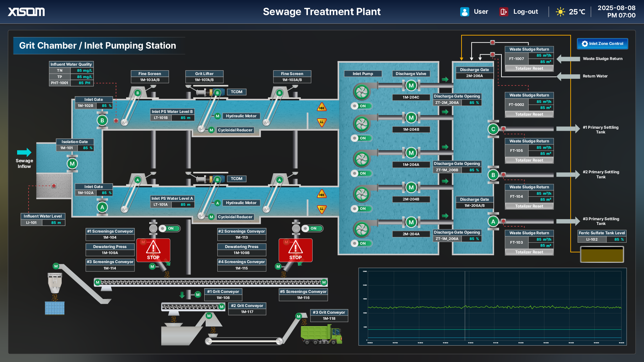Viewport: 644px width, 362px height.
Task: Click the motor icon on Isolation Gate 1M-101
Action: (x=71, y=164)
